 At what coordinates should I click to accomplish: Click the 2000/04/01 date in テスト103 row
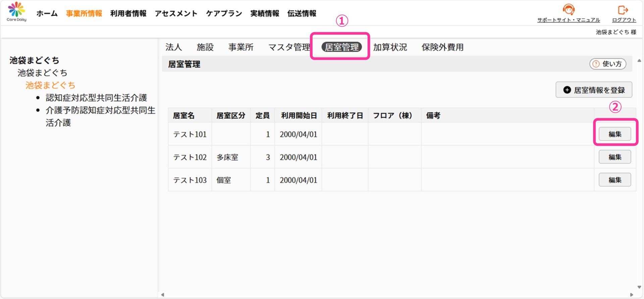pos(299,180)
